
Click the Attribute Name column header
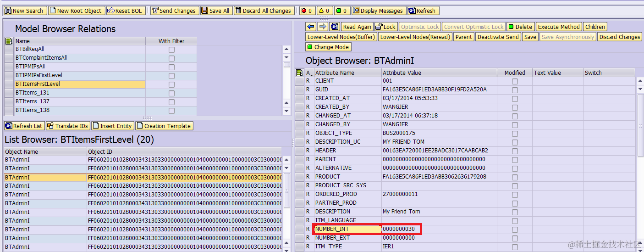[x=347, y=73]
